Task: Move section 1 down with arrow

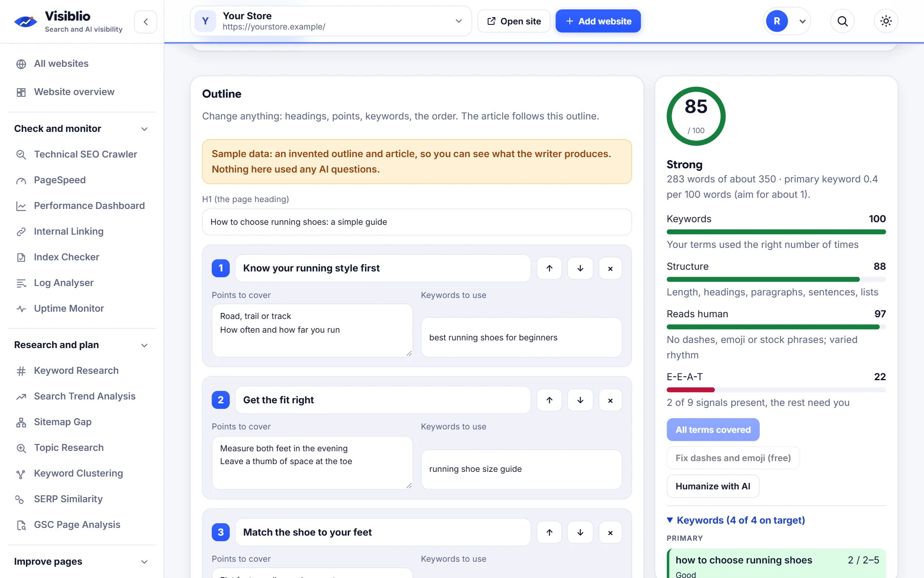Action: click(580, 268)
